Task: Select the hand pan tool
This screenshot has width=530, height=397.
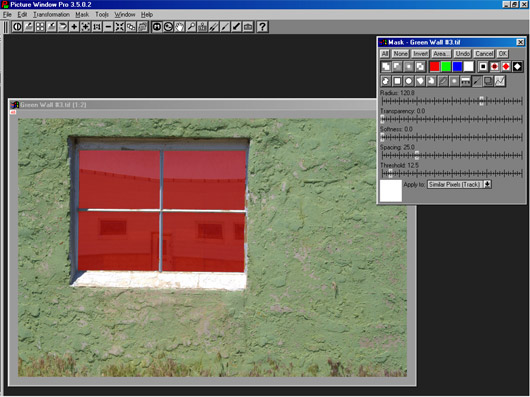Action: pyautogui.click(x=179, y=27)
